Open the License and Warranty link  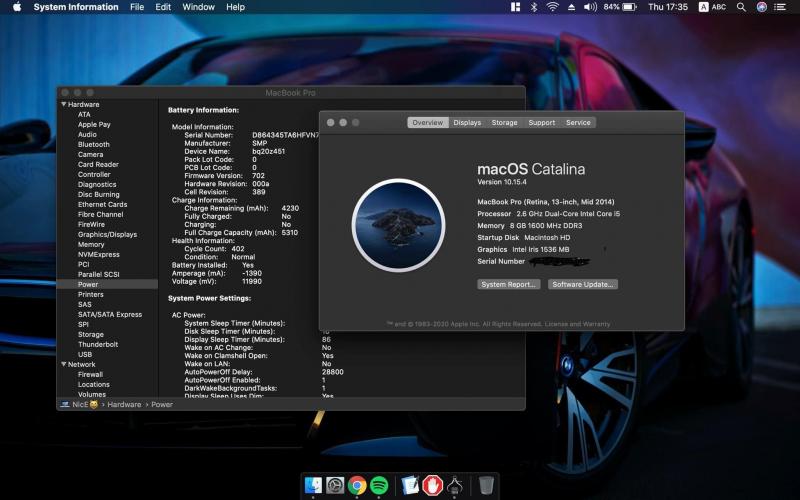tap(577, 324)
